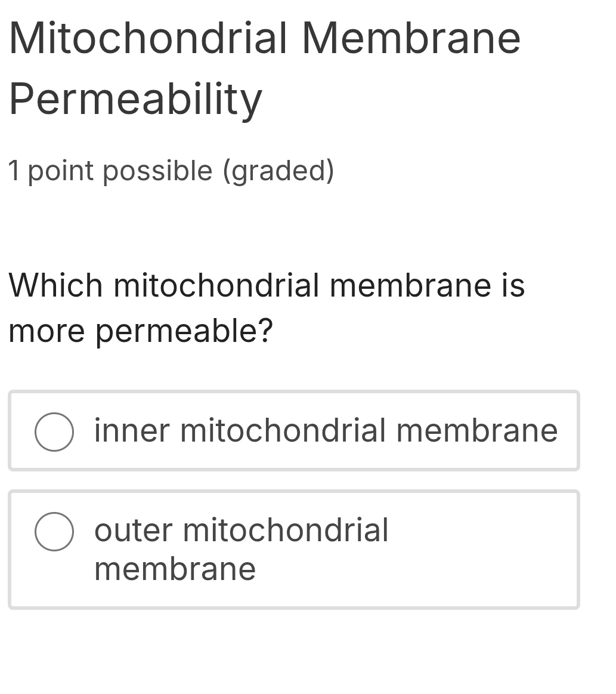Click the "Mitochondrial Membrane Permeability" heading
The height and width of the screenshot is (694, 616).
click(x=264, y=69)
